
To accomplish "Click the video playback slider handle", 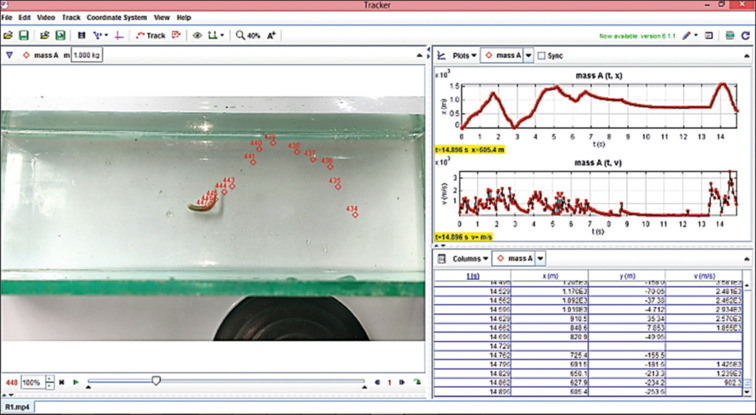I will 156,381.
